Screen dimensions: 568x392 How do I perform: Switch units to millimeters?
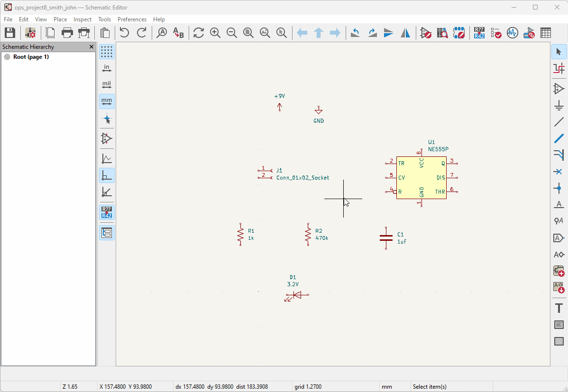[107, 101]
